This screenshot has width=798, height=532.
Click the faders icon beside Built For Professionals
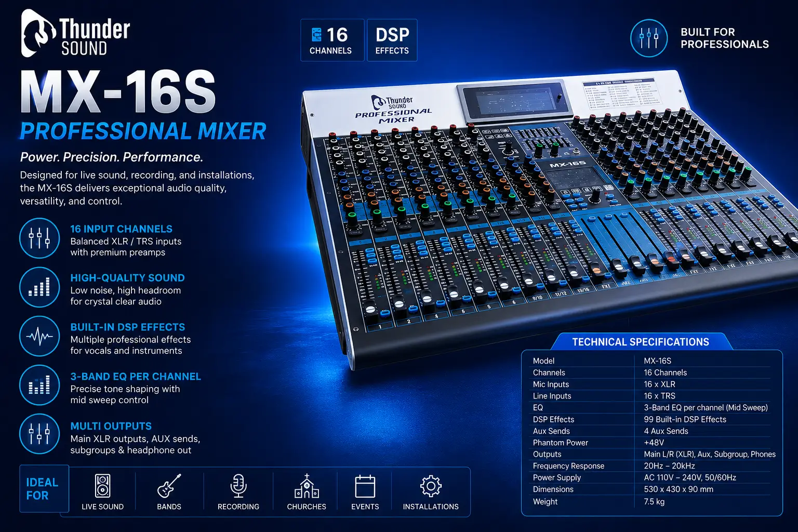(649, 38)
